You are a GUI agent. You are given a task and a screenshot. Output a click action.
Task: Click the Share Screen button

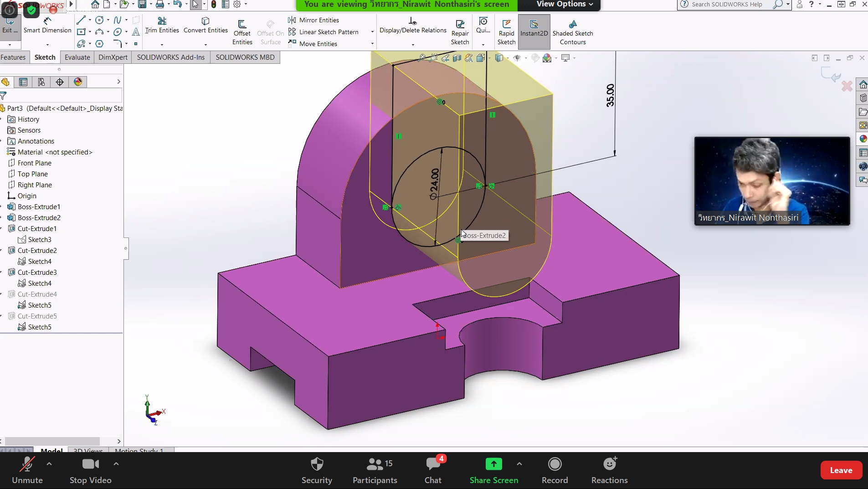(x=494, y=470)
